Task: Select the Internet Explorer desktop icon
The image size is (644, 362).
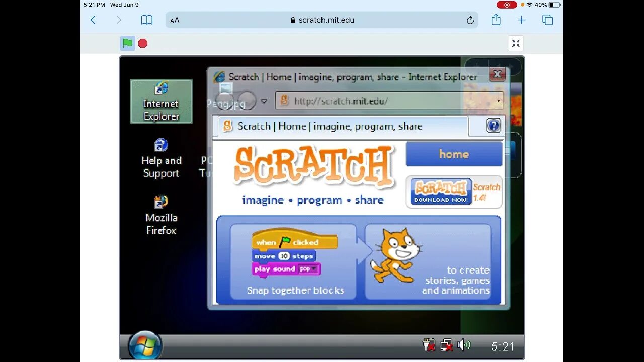Action: point(161,102)
